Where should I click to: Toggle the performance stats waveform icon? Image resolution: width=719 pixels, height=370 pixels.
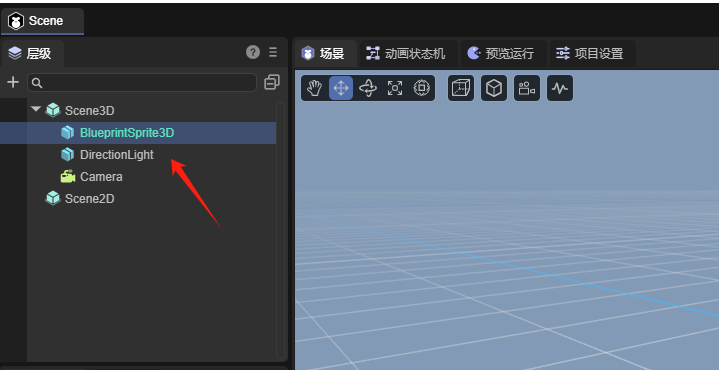click(560, 88)
